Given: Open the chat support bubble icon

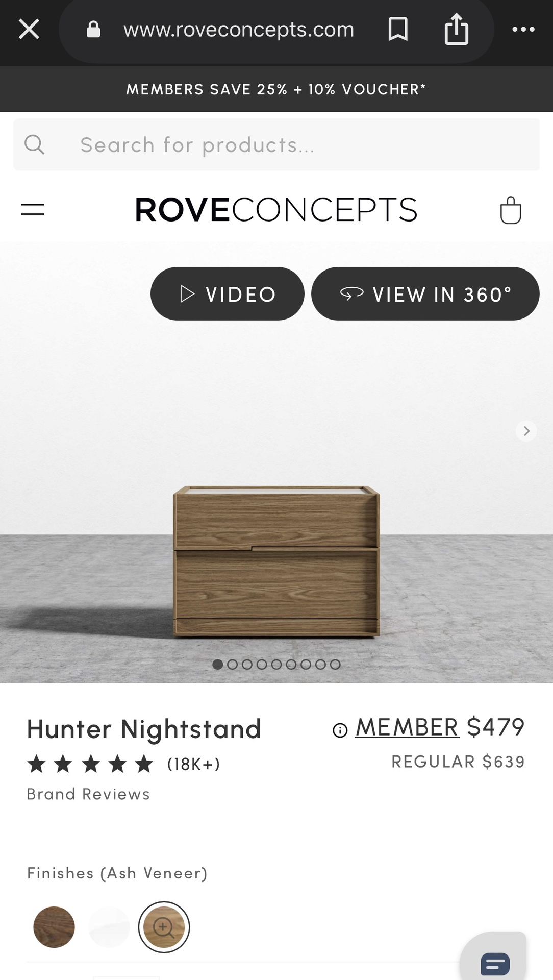Looking at the screenshot, I should (x=495, y=964).
